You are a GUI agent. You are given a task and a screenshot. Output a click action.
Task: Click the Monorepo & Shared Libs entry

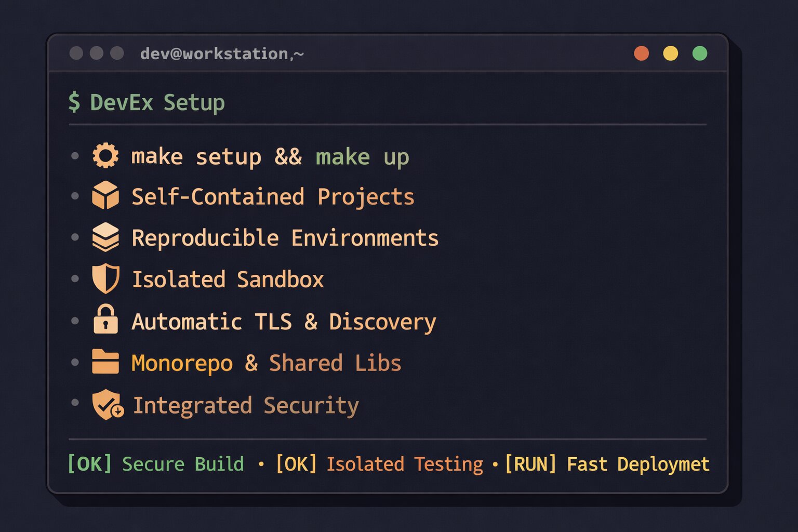point(266,363)
